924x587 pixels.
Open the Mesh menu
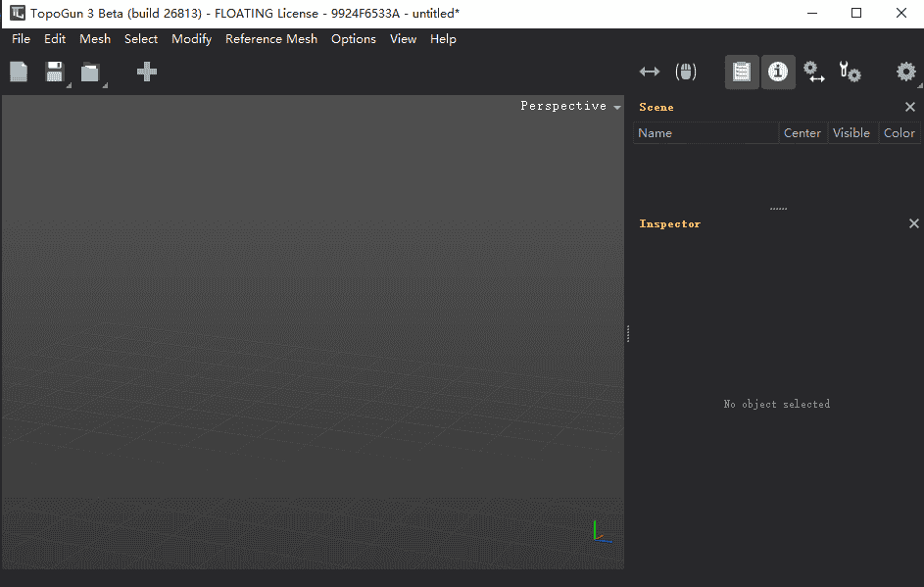click(x=95, y=39)
